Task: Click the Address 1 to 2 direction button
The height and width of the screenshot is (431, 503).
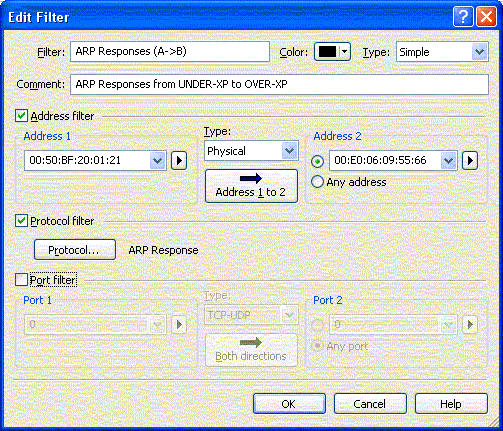Action: tap(251, 186)
